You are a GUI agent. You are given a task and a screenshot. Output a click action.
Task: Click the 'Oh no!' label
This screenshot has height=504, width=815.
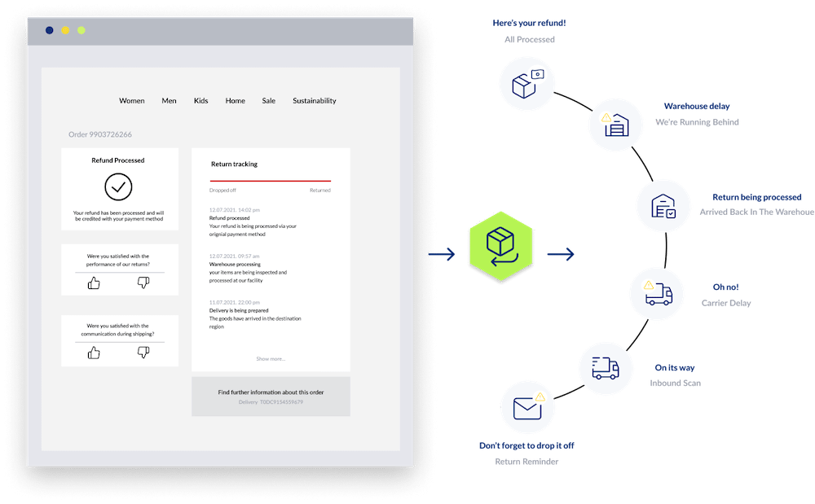(x=725, y=287)
